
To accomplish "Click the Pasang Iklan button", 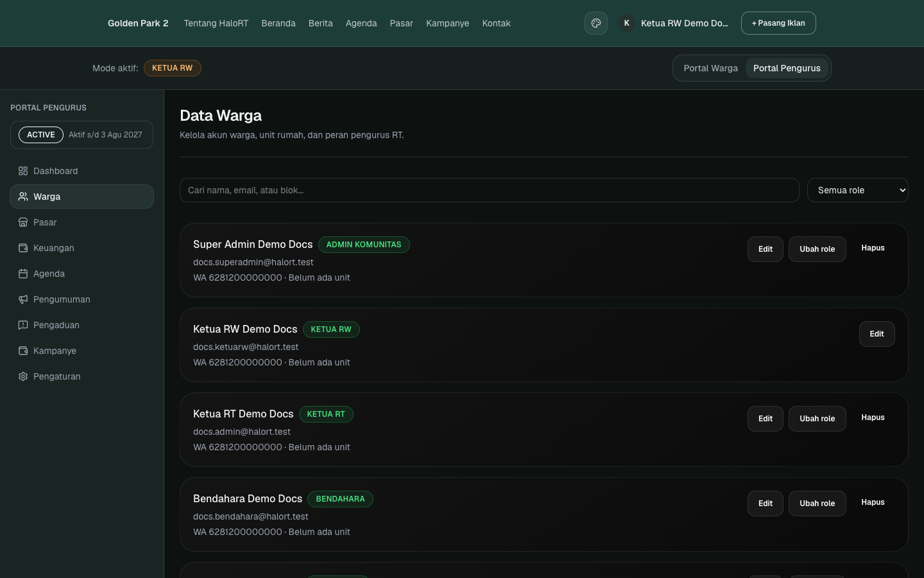I will tap(778, 23).
